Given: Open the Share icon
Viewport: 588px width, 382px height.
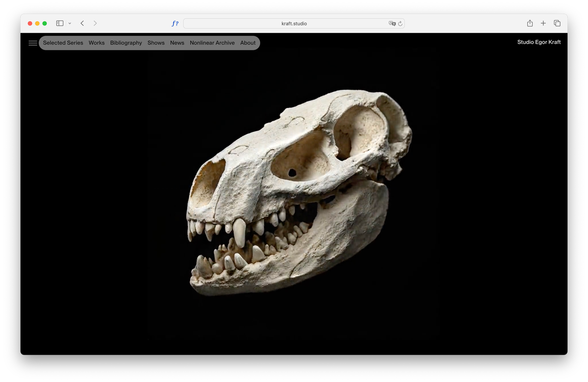Looking at the screenshot, I should [x=530, y=24].
